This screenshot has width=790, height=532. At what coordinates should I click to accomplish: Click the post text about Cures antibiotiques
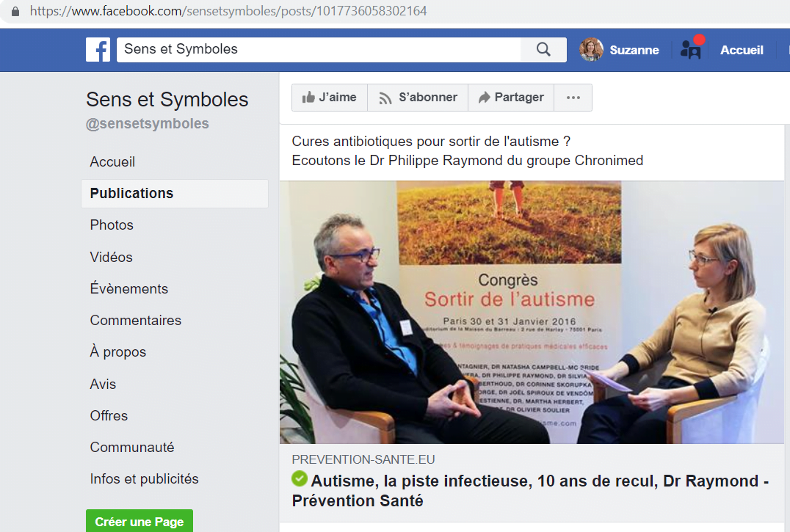click(468, 151)
